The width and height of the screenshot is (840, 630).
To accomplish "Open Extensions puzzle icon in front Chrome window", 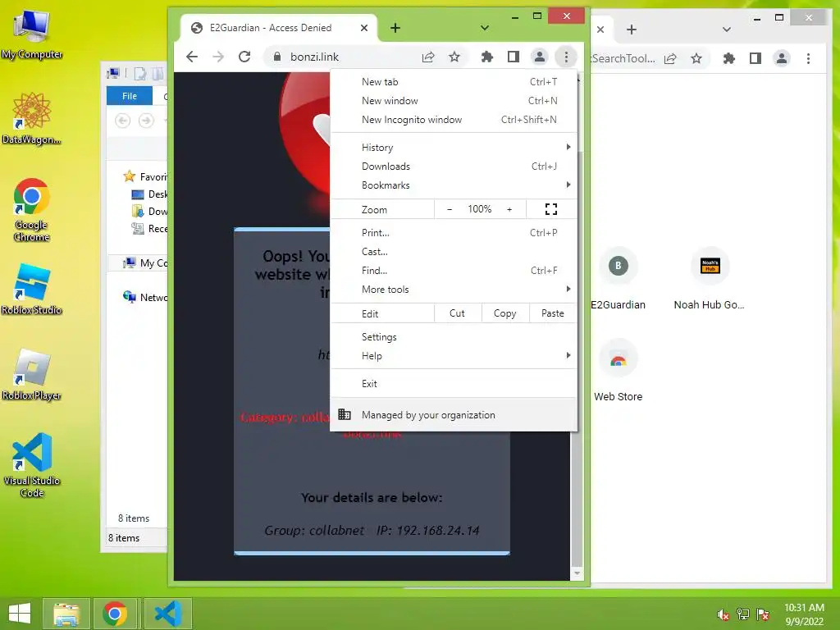I will [x=487, y=57].
